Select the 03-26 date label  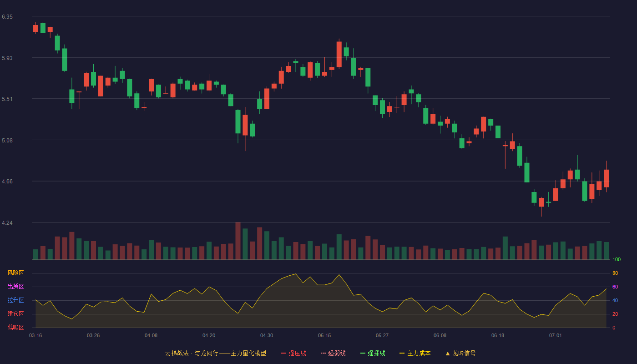pyautogui.click(x=93, y=335)
